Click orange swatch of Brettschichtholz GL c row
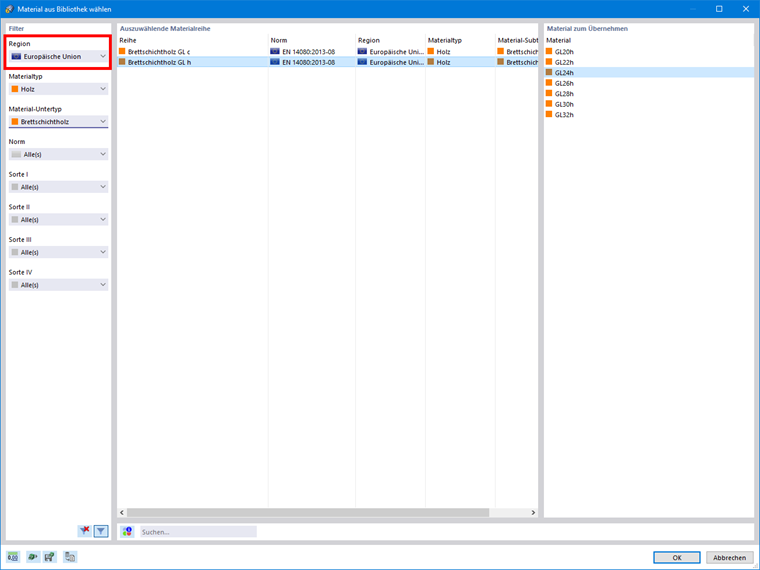Screen dimensions: 760x570 (x=122, y=51)
